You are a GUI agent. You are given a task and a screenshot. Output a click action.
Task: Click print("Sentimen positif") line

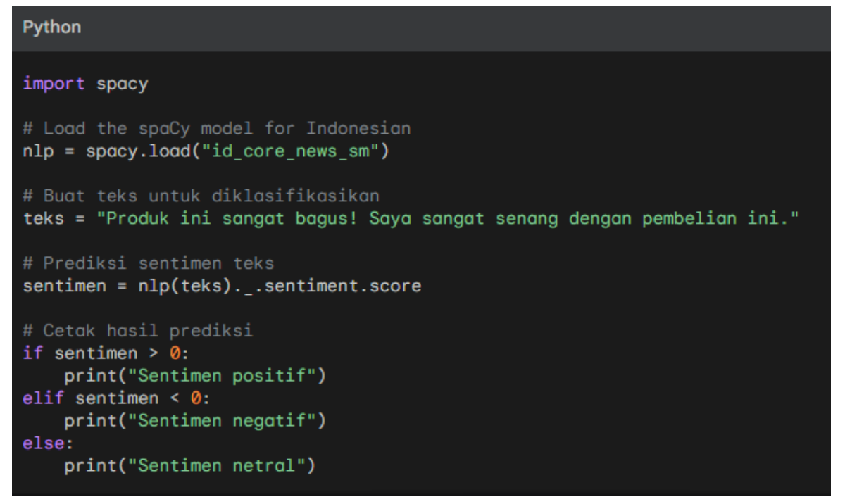click(x=195, y=377)
